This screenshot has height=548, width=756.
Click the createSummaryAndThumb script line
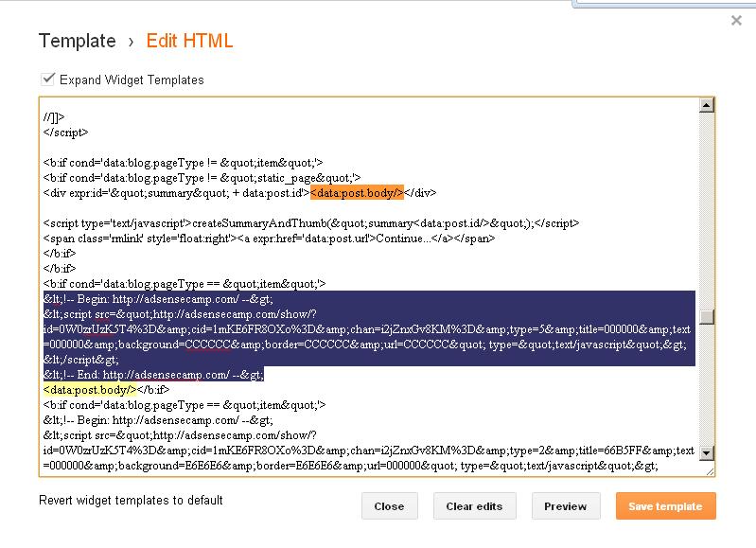(x=311, y=223)
